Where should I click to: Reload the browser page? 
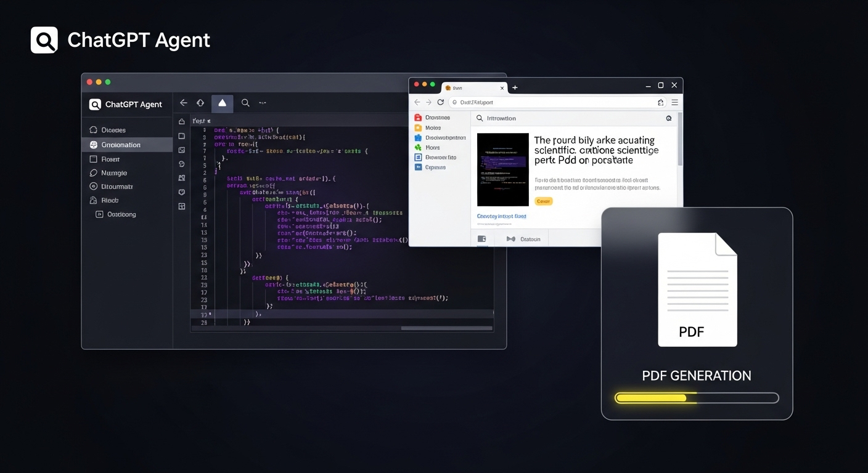tap(441, 102)
